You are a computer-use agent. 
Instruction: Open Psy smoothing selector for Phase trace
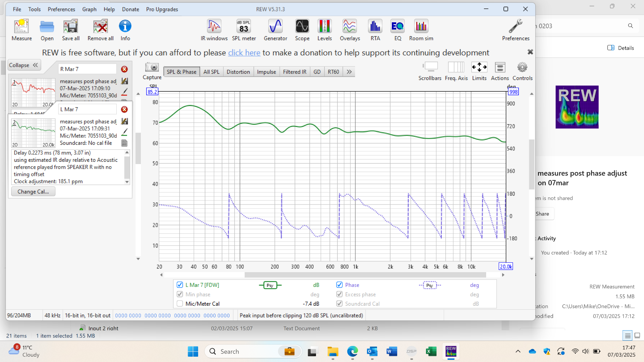[430, 285]
